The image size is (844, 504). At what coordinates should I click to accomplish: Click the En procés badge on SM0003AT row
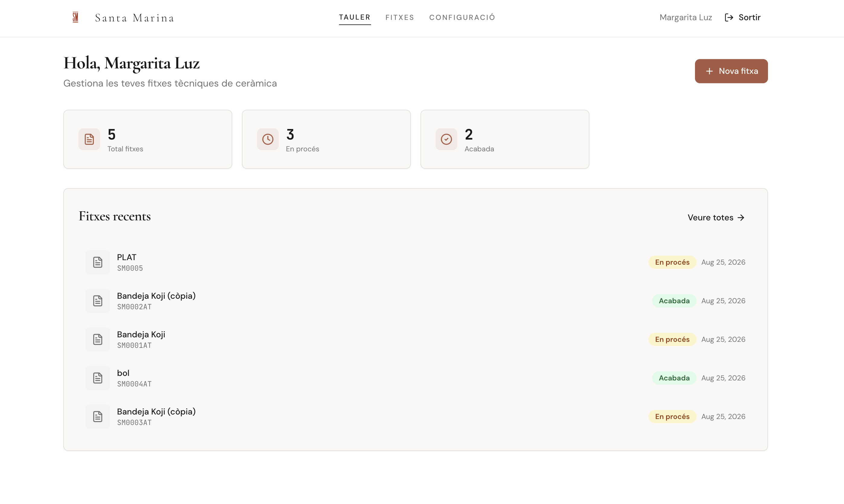pos(672,416)
